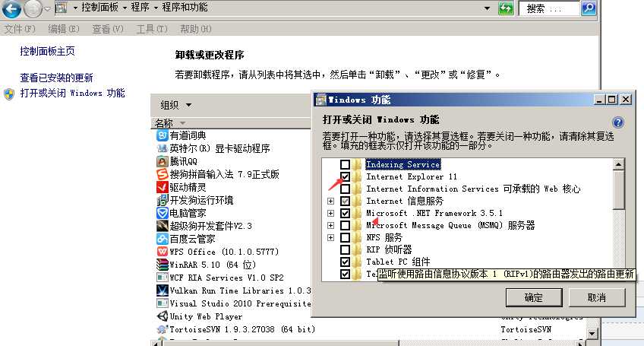Click the Unity Web Player icon

(x=163, y=316)
